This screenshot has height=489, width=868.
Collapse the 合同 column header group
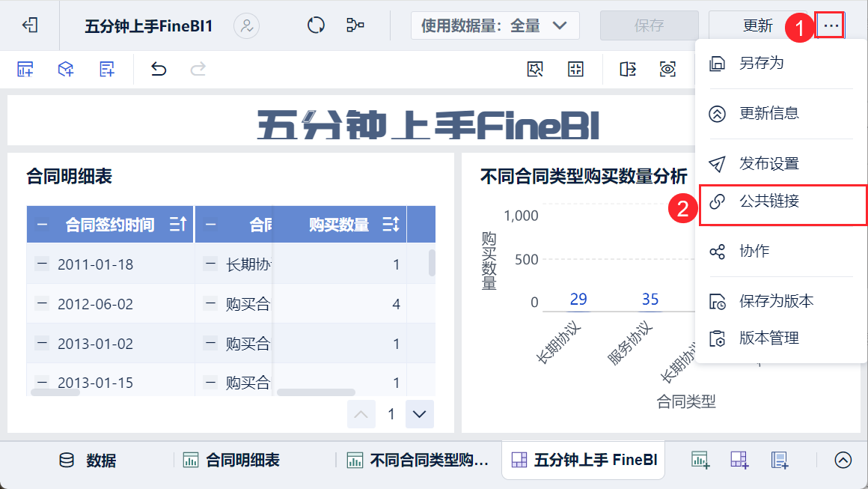[210, 225]
